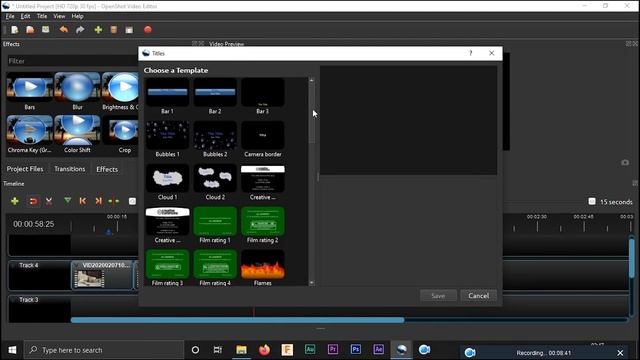Click the green Import Files plus icon
This screenshot has height=360, width=640.
tap(98, 30)
